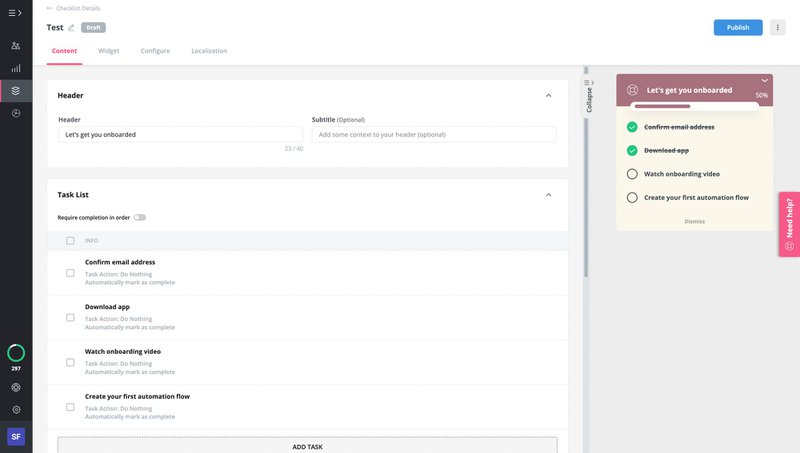Open Create your first automation flow task row
The image size is (800, 453).
pyautogui.click(x=308, y=407)
